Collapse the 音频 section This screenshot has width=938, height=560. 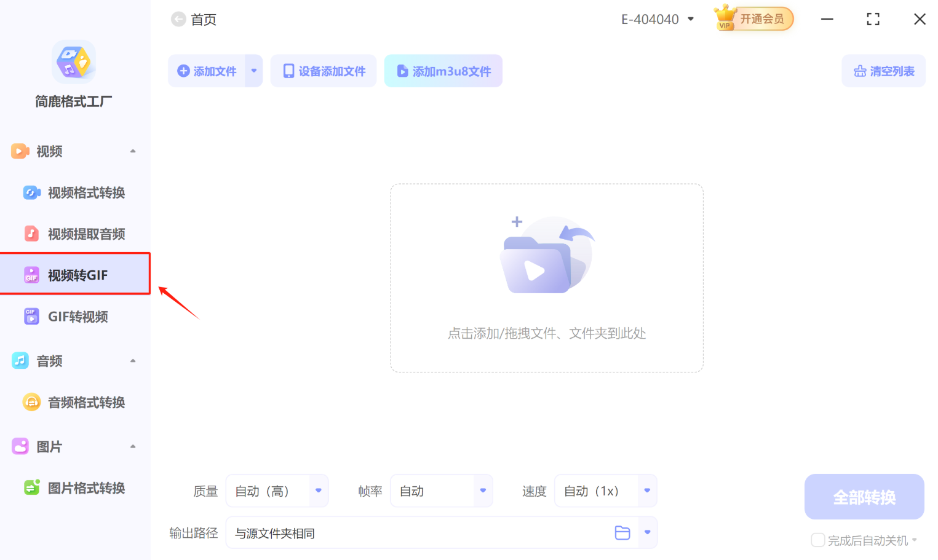[x=133, y=361]
